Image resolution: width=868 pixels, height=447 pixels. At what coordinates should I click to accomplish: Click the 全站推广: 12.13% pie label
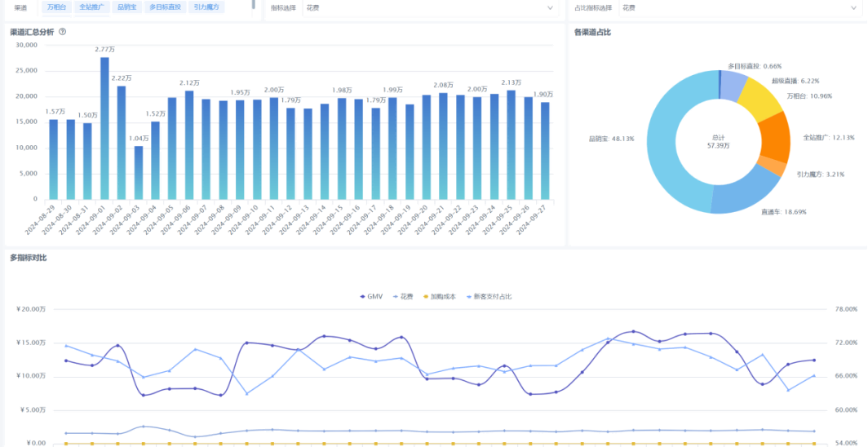(829, 137)
